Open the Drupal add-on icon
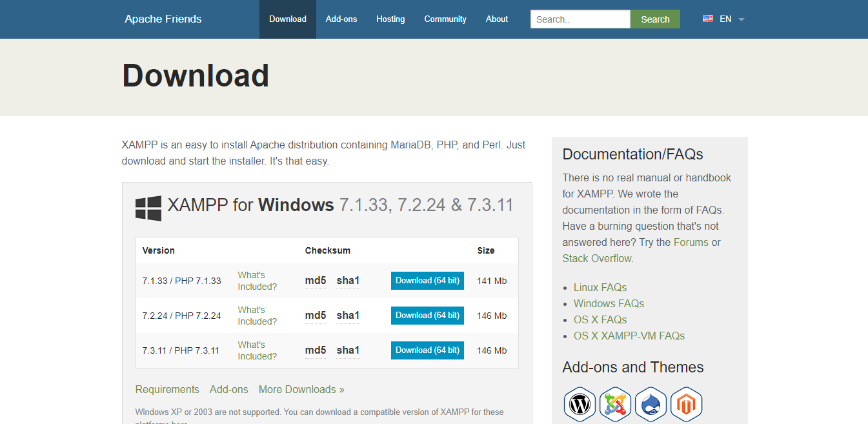The image size is (868, 424). coord(651,405)
